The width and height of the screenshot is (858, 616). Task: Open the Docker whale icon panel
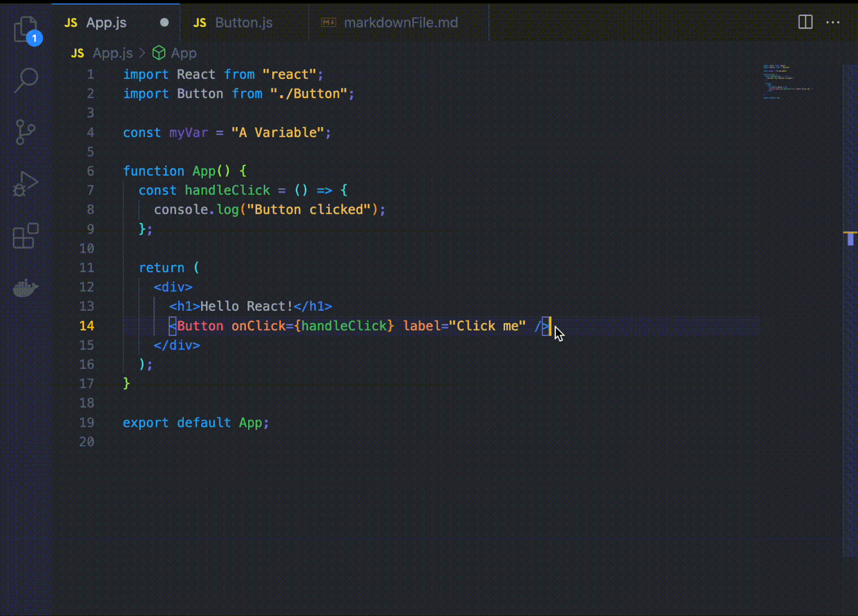[26, 288]
